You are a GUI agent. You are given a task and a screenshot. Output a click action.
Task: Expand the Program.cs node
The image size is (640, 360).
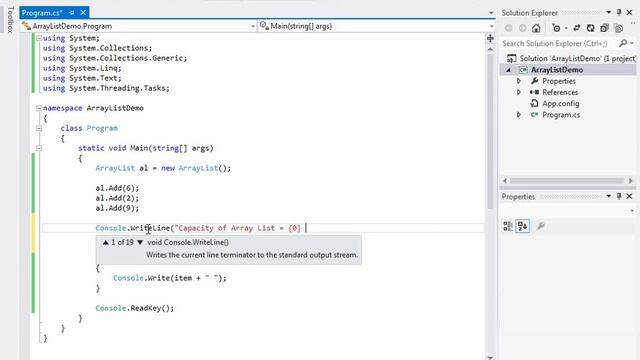point(519,115)
